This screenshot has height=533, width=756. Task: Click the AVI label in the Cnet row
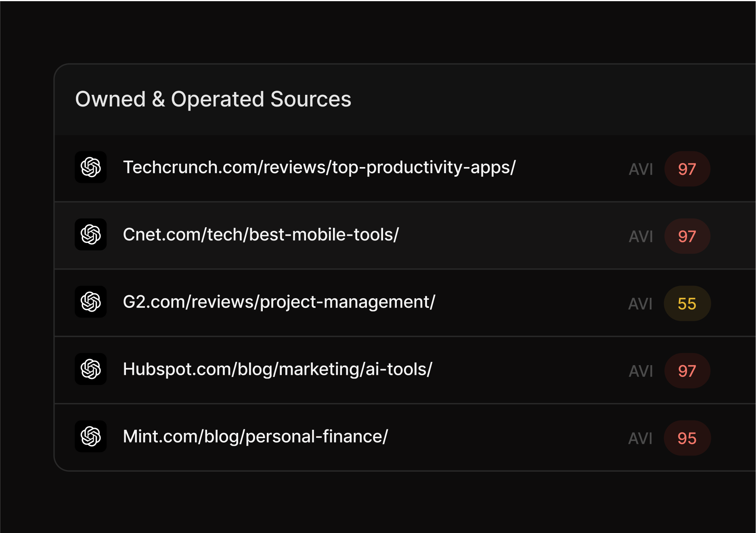click(641, 237)
